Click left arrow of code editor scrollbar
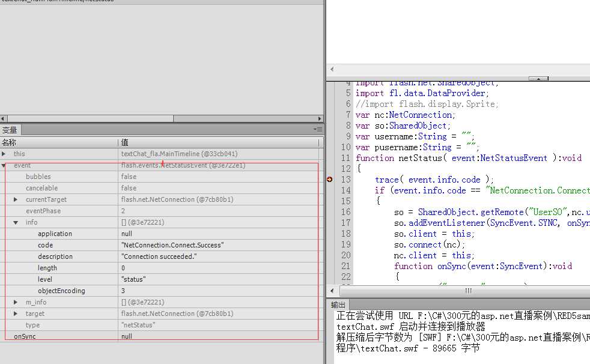This screenshot has width=590, height=364. pos(332,291)
